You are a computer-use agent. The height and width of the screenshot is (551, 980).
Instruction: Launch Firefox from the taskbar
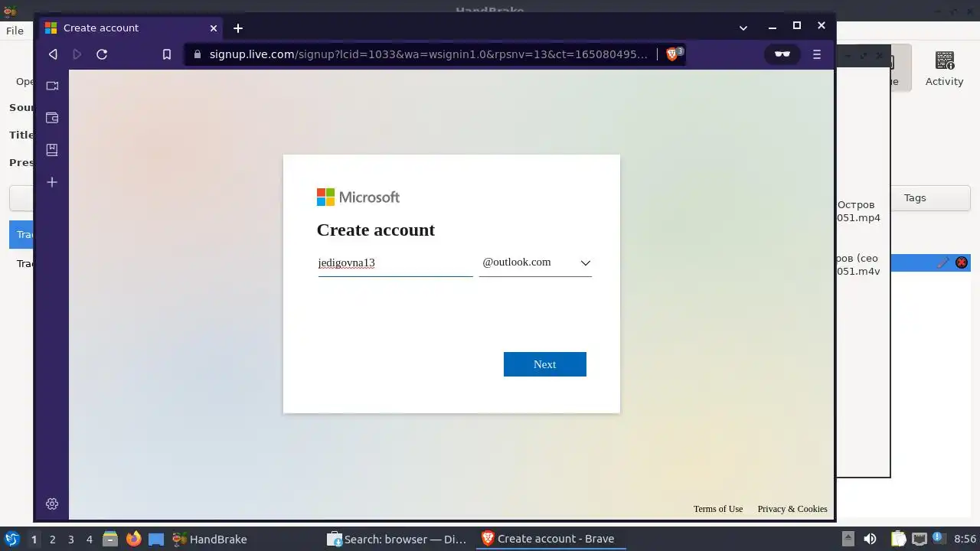133,539
